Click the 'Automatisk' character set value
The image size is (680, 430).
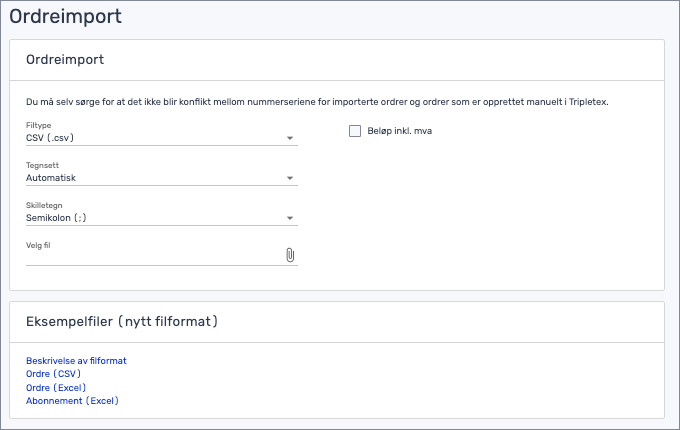[x=52, y=178]
